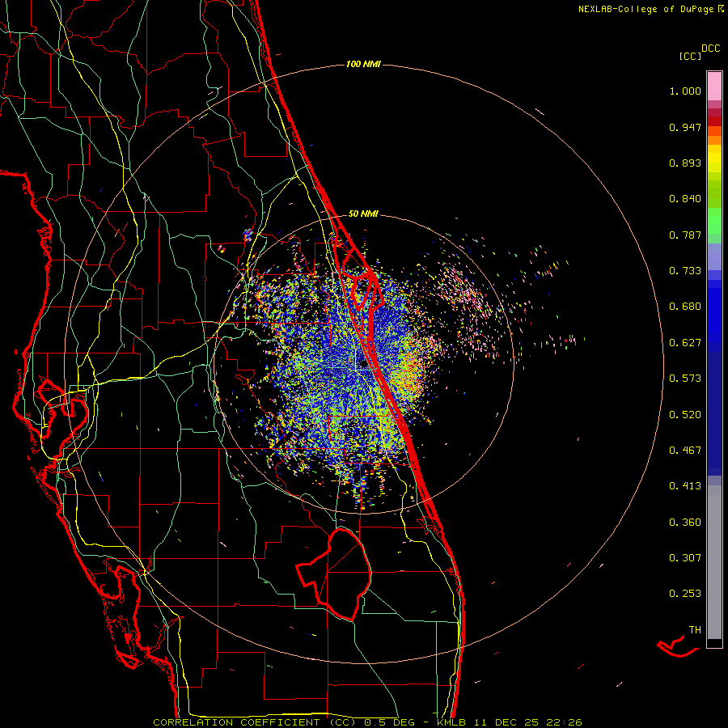Click the 0.893 legend value
728x728 pixels.
[685, 163]
